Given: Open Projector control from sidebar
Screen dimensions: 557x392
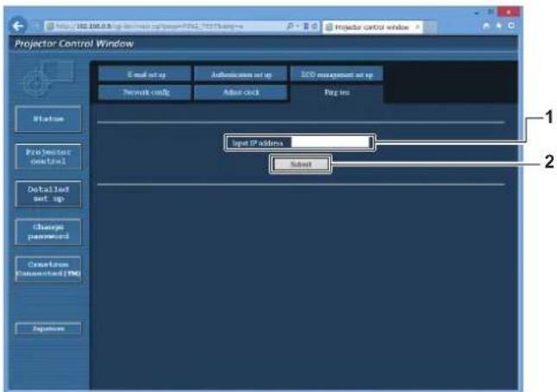Looking at the screenshot, I should tap(48, 156).
